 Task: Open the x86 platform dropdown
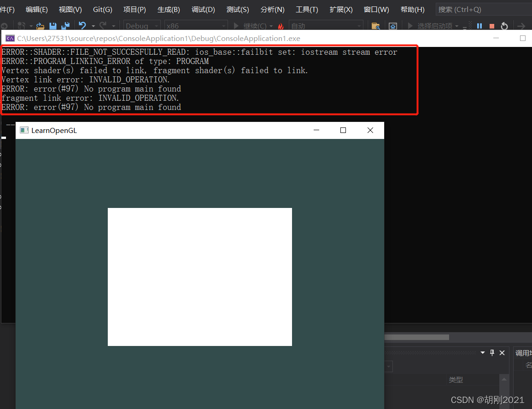pos(196,26)
